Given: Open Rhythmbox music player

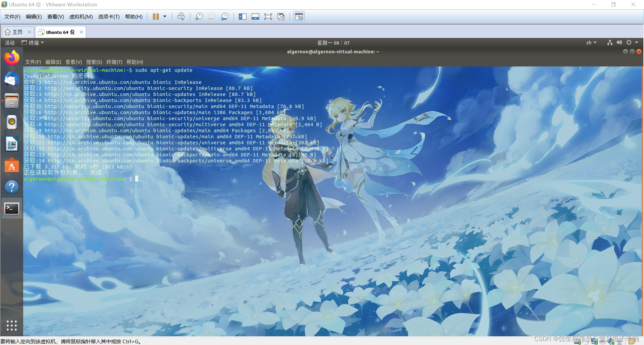Looking at the screenshot, I should 12,122.
